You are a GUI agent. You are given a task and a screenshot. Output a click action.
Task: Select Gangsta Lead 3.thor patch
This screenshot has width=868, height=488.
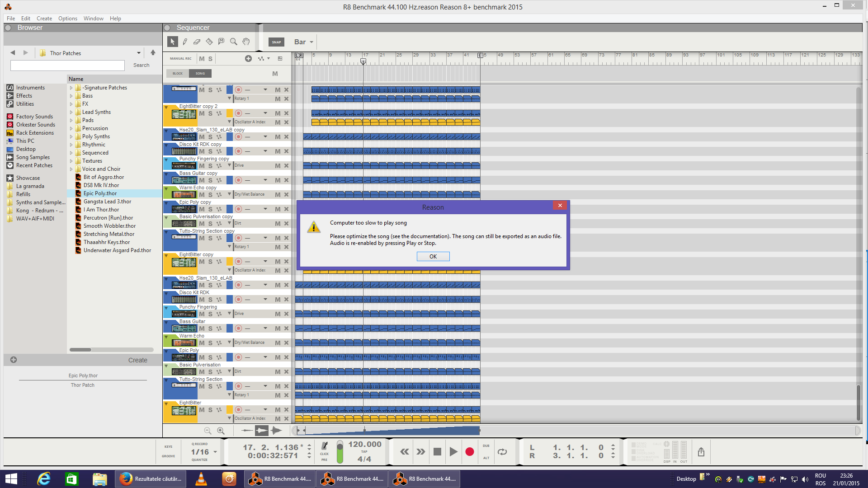coord(107,202)
